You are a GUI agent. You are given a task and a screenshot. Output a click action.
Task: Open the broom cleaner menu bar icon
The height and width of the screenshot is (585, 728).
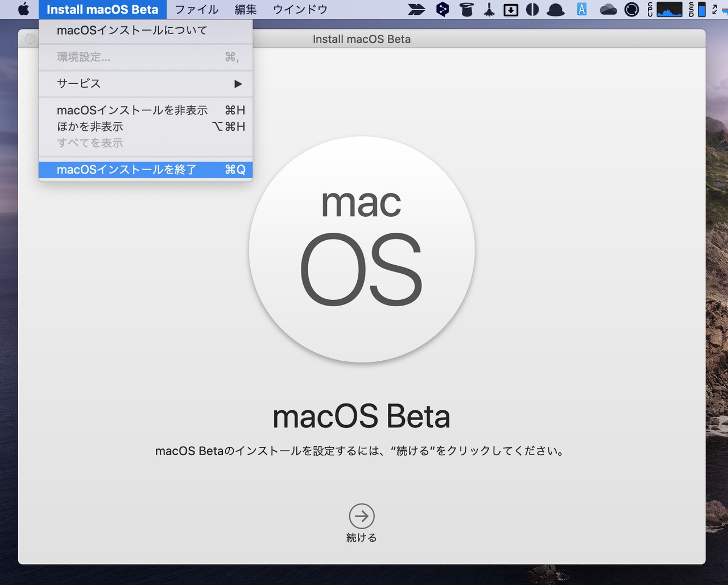(x=489, y=9)
